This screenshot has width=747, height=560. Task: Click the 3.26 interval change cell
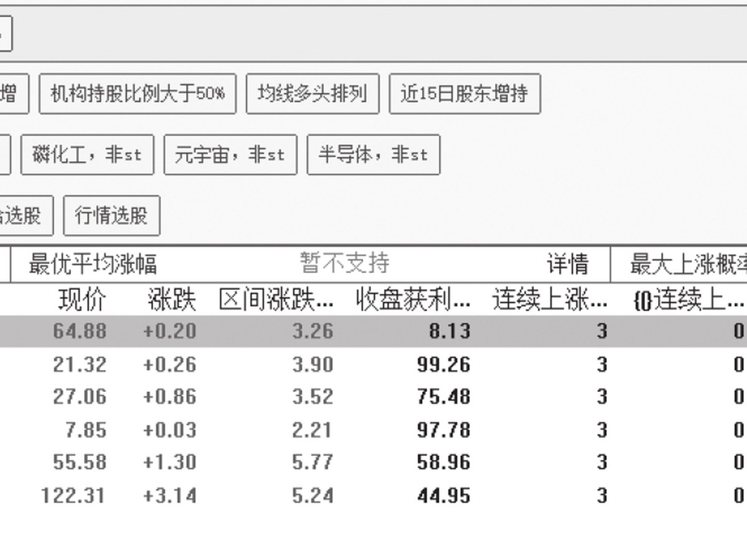(x=313, y=331)
